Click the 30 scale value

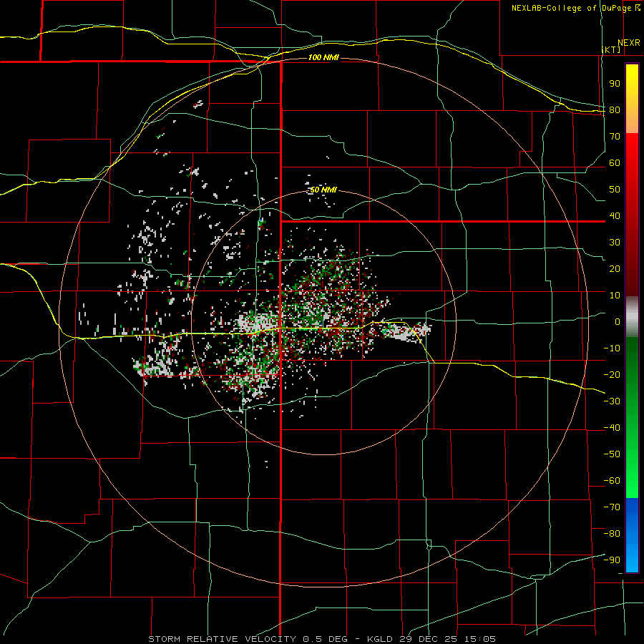(x=615, y=243)
